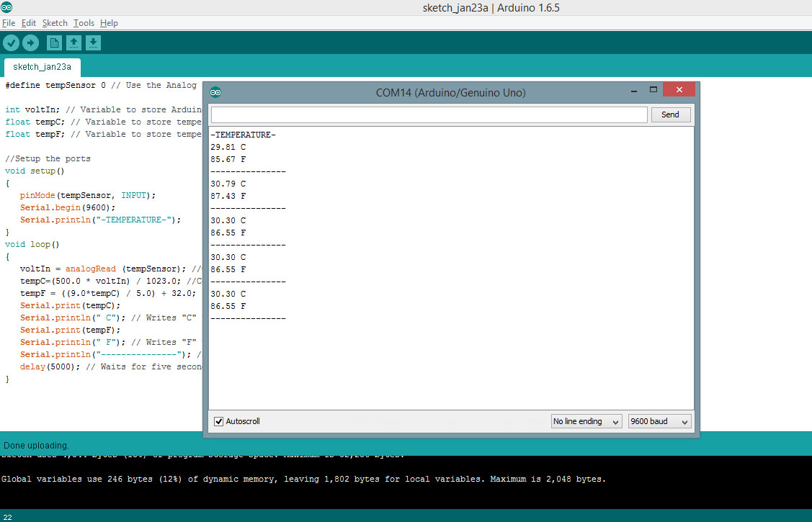
Task: Click the 87.43 F reading
Action: click(228, 196)
